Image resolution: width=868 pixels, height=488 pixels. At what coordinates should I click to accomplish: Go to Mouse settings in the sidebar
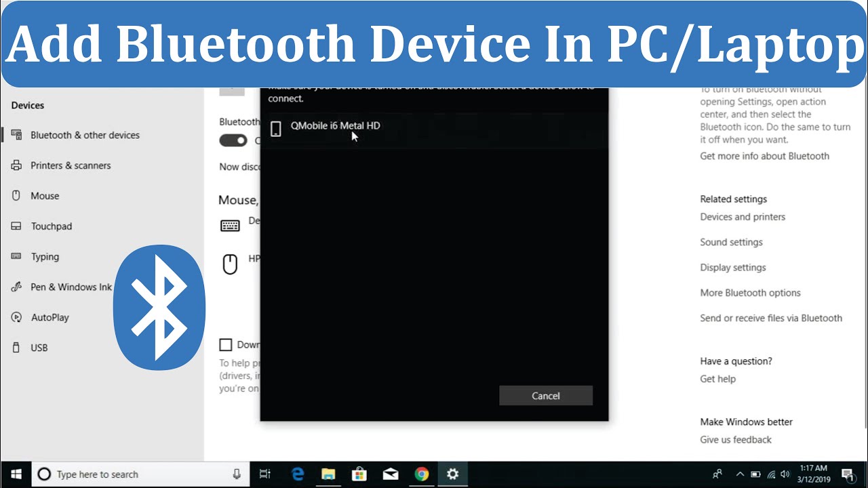(45, 196)
